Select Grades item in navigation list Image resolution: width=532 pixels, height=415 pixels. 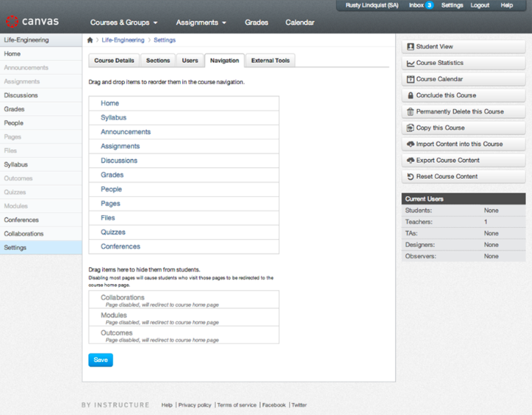(x=184, y=175)
